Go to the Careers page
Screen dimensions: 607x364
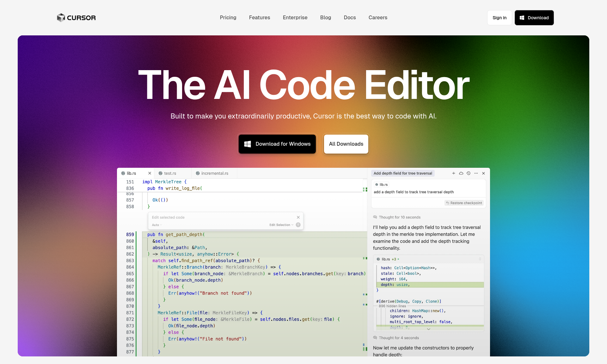(x=378, y=18)
